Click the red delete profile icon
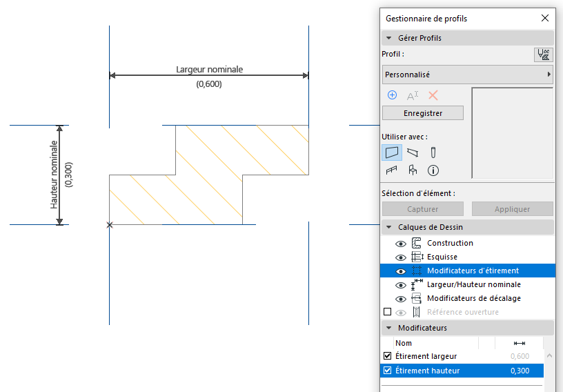Viewport: 563px width, 392px height. click(433, 95)
